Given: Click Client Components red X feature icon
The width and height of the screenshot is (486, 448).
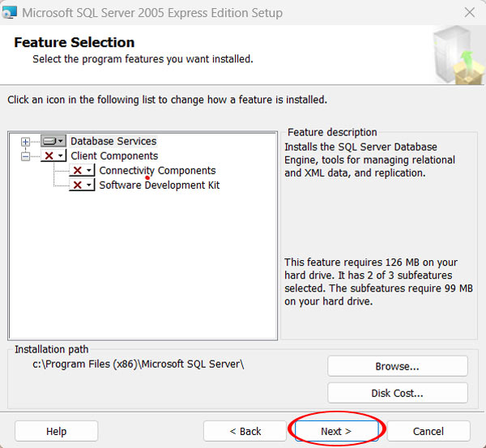Looking at the screenshot, I should pyautogui.click(x=53, y=156).
